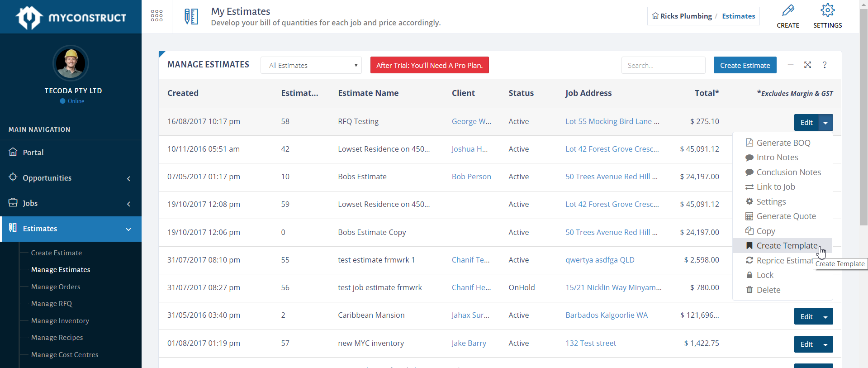Click the MyConstruct logo
Viewport: 868px width, 368px height.
pos(71,18)
